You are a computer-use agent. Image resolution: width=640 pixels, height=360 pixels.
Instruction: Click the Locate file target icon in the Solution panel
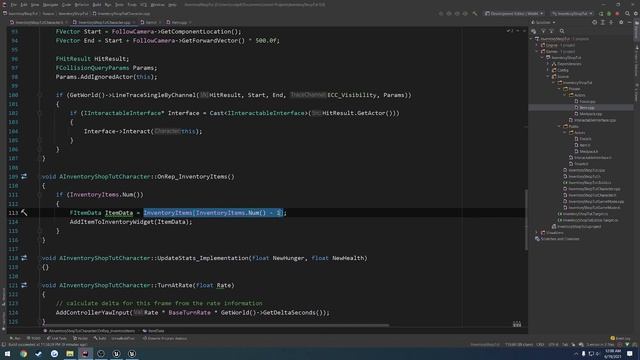594,22
